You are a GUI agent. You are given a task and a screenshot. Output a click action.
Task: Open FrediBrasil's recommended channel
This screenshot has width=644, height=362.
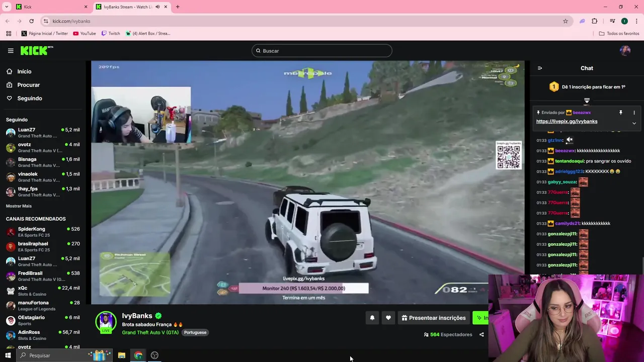(43, 276)
